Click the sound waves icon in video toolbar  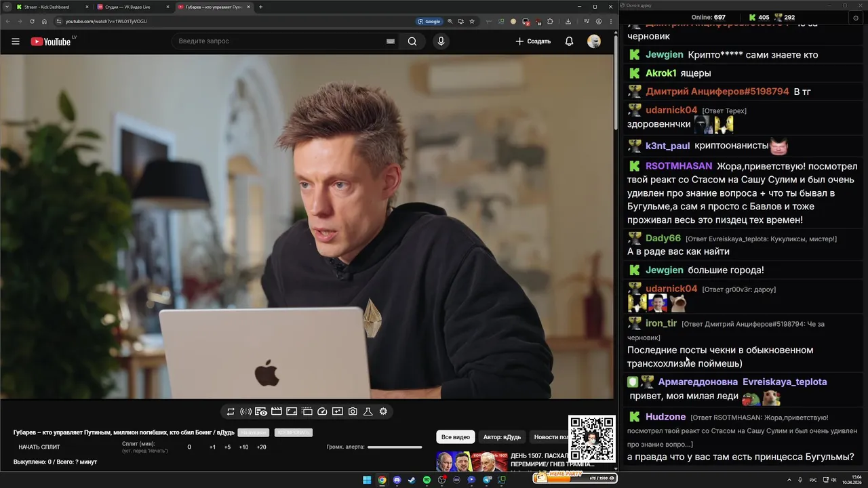tap(245, 411)
